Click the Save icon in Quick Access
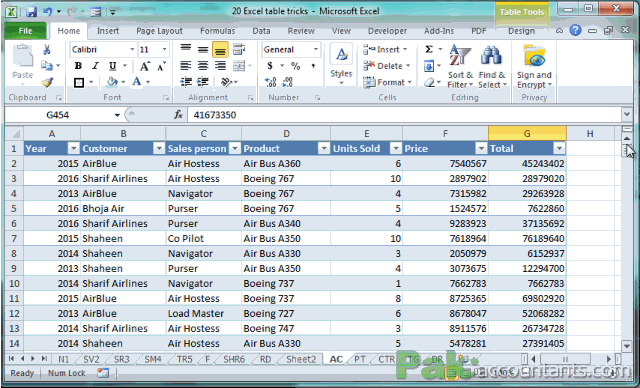The width and height of the screenshot is (640, 388). tap(31, 12)
